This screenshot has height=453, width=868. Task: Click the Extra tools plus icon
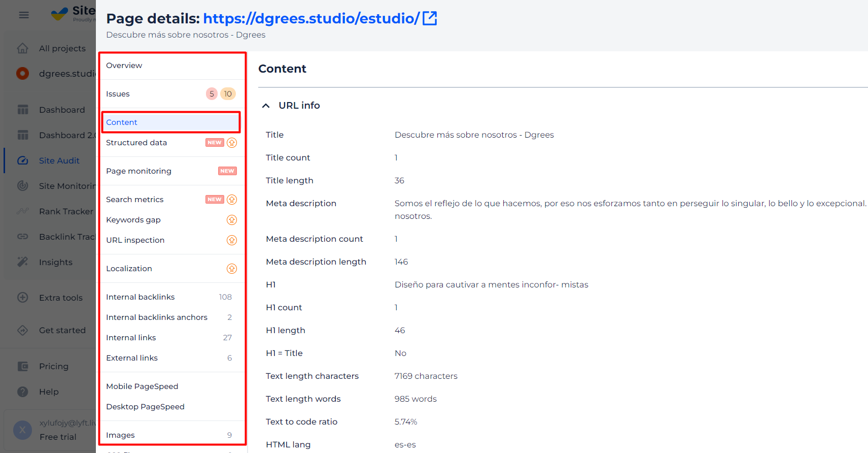point(23,298)
